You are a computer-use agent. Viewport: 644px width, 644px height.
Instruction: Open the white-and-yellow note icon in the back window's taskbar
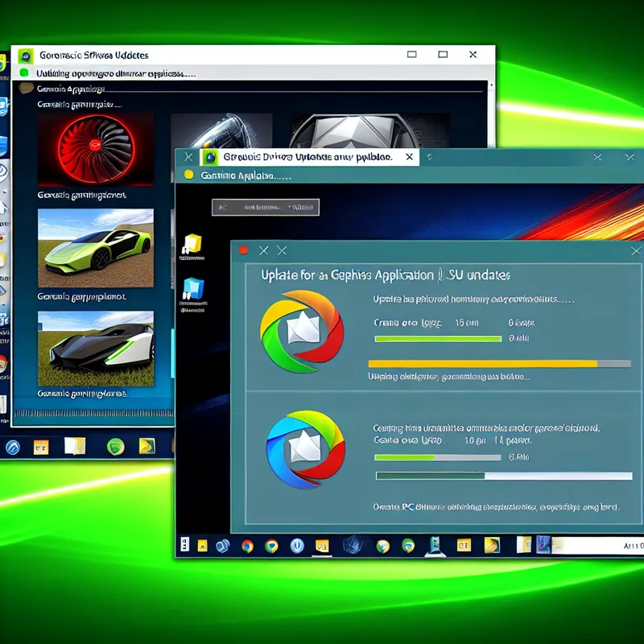click(75, 446)
